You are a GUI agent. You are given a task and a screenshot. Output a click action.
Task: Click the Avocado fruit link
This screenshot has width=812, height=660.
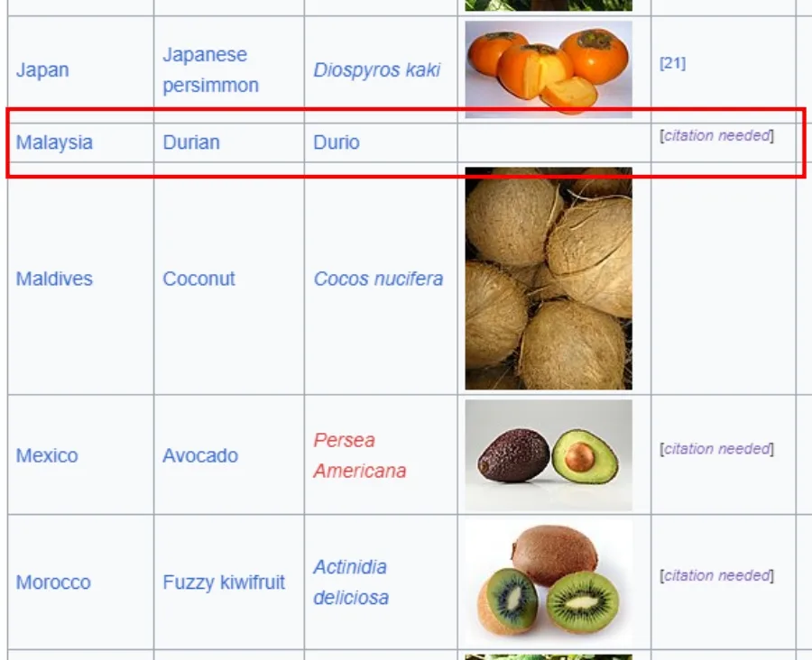200,455
